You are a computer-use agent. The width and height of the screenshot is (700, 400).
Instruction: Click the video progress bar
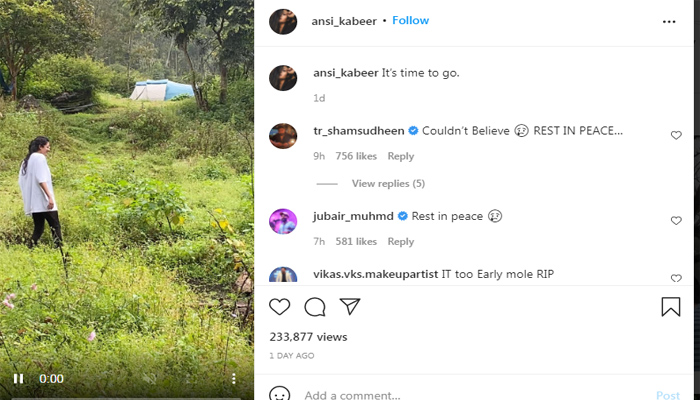point(127,396)
